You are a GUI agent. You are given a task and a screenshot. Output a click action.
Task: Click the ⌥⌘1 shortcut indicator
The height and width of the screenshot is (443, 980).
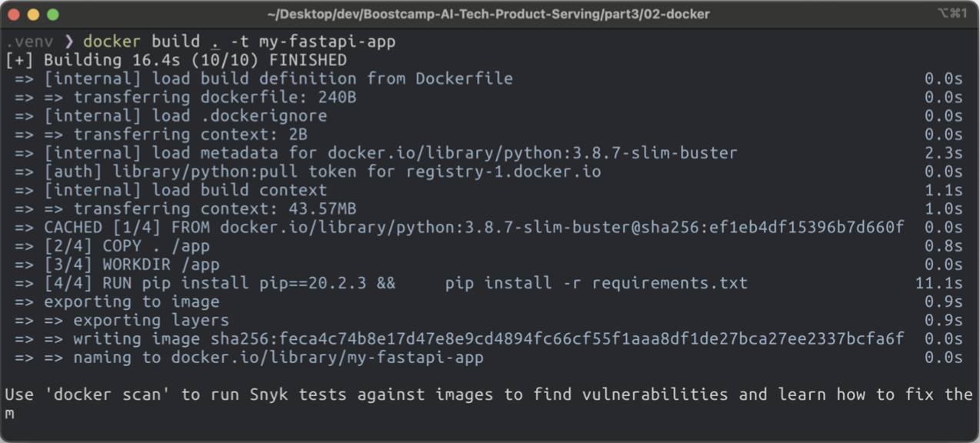point(952,14)
